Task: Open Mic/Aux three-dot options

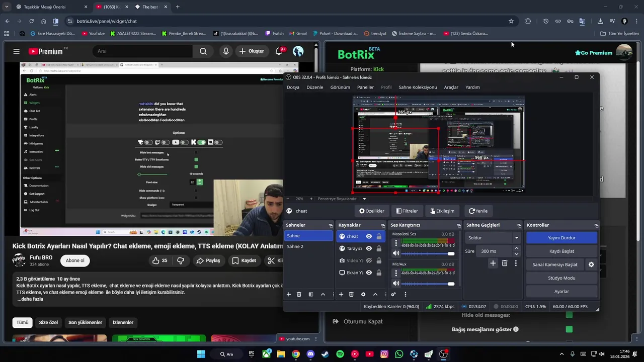Action: [396, 274]
